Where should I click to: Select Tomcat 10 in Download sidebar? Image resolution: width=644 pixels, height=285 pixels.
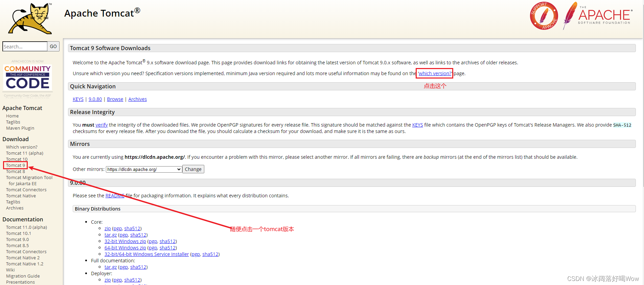pos(17,159)
